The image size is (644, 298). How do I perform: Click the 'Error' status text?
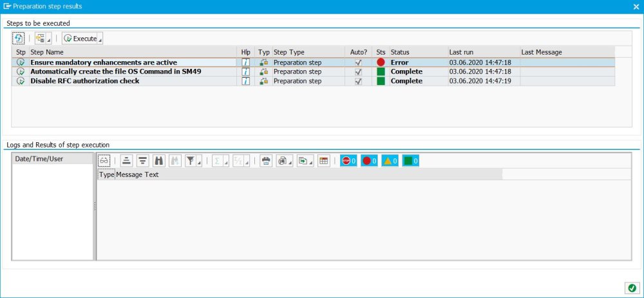400,62
